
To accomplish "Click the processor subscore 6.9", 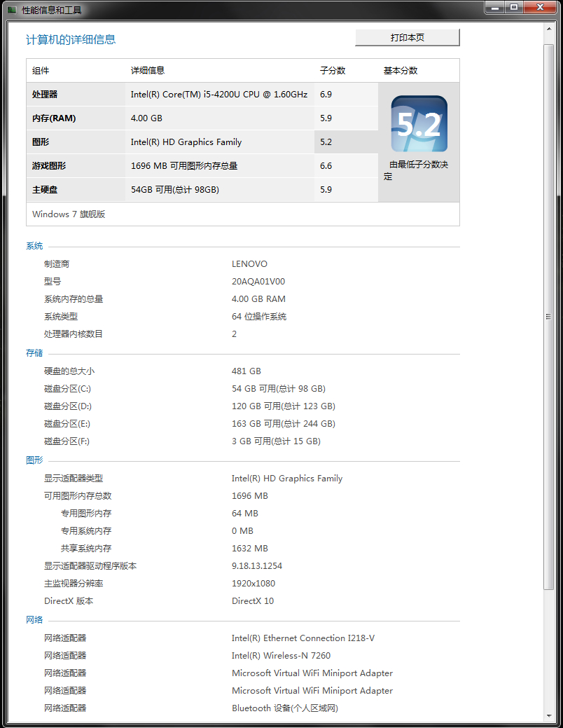I will [326, 95].
